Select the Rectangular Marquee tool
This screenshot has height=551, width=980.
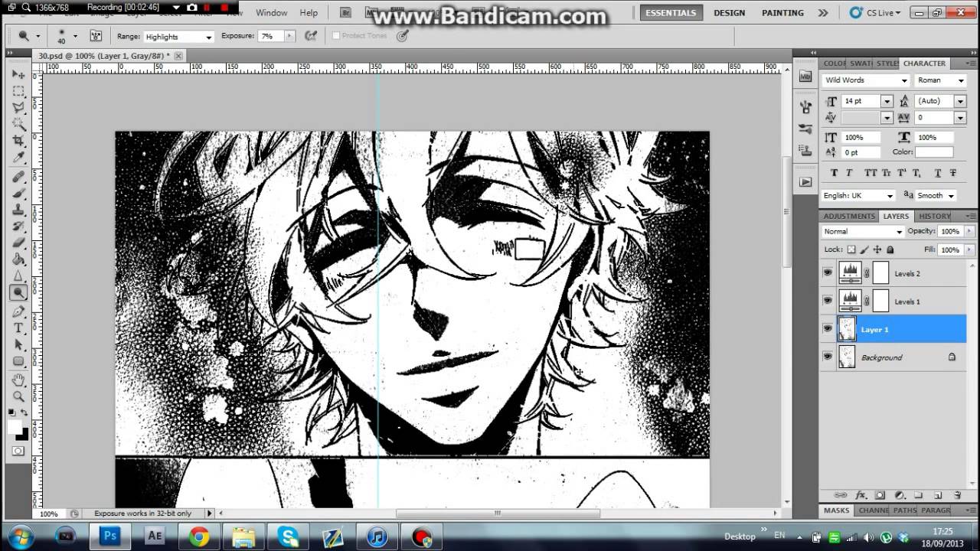pos(18,91)
